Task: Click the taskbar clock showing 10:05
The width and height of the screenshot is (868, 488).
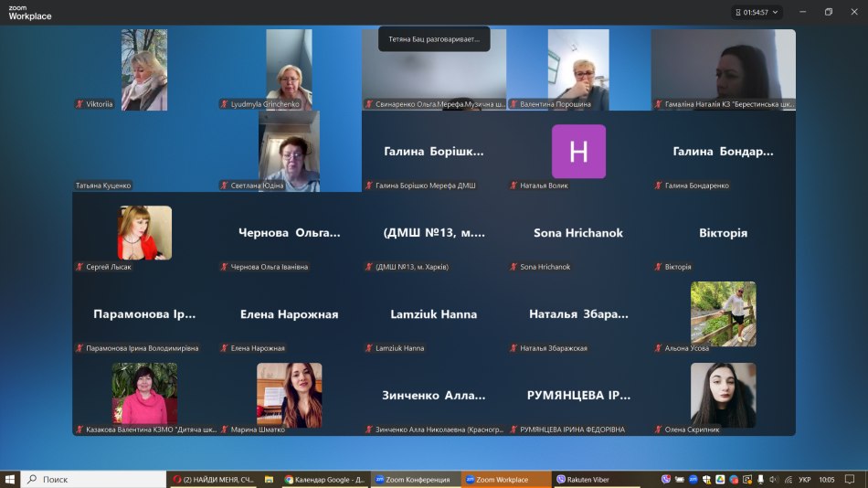Action: (x=827, y=479)
